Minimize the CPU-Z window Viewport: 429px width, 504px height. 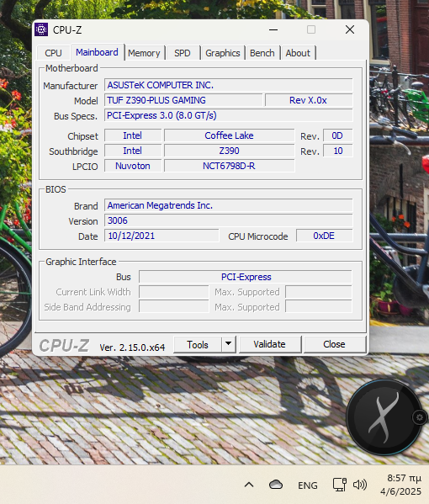pos(273,30)
